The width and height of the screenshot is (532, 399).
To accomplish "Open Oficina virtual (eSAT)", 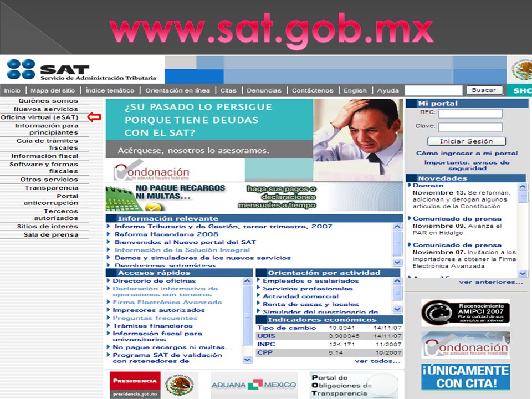I will click(x=39, y=117).
